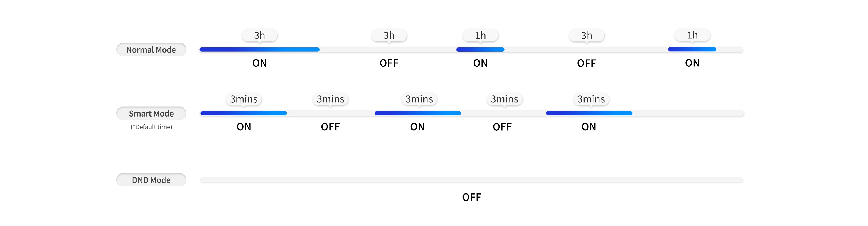Image resolution: width=868 pixels, height=226 pixels.
Task: Click the first 1h bubble in Normal Mode
Action: click(x=480, y=35)
